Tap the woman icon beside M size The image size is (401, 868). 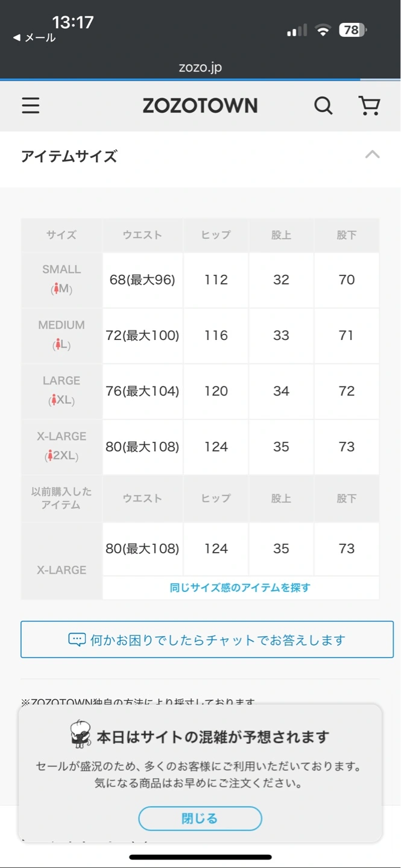[57, 289]
